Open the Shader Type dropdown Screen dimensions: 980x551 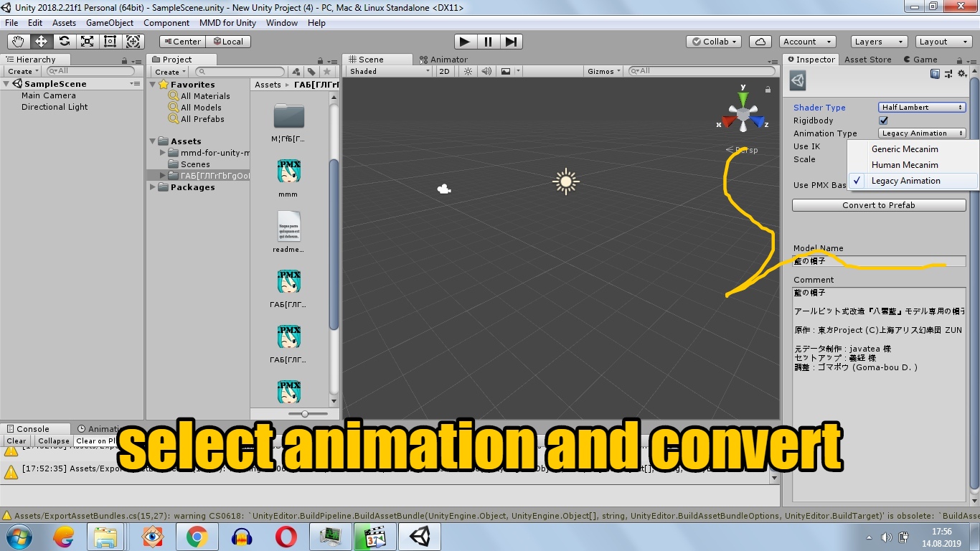[x=922, y=108]
